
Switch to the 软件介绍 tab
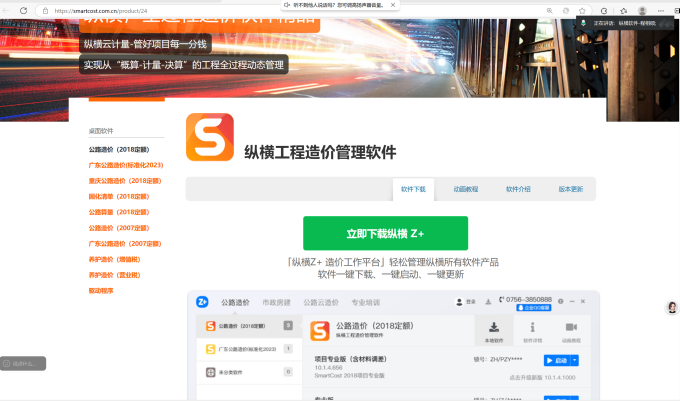tap(518, 189)
